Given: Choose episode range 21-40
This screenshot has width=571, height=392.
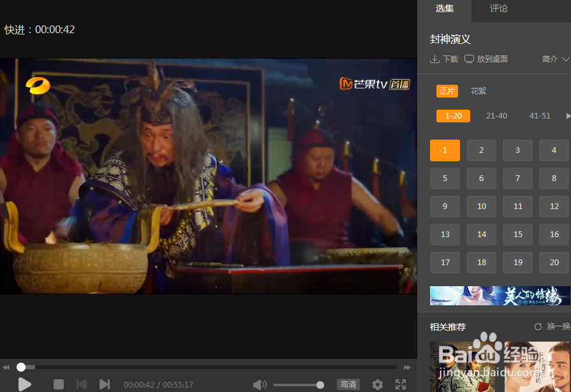Looking at the screenshot, I should (497, 116).
